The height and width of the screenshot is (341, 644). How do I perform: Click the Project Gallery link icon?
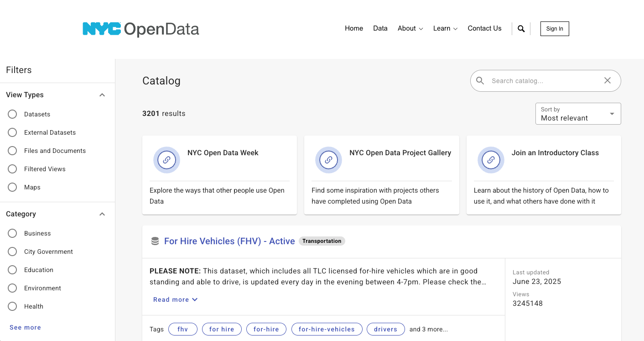[x=328, y=160]
